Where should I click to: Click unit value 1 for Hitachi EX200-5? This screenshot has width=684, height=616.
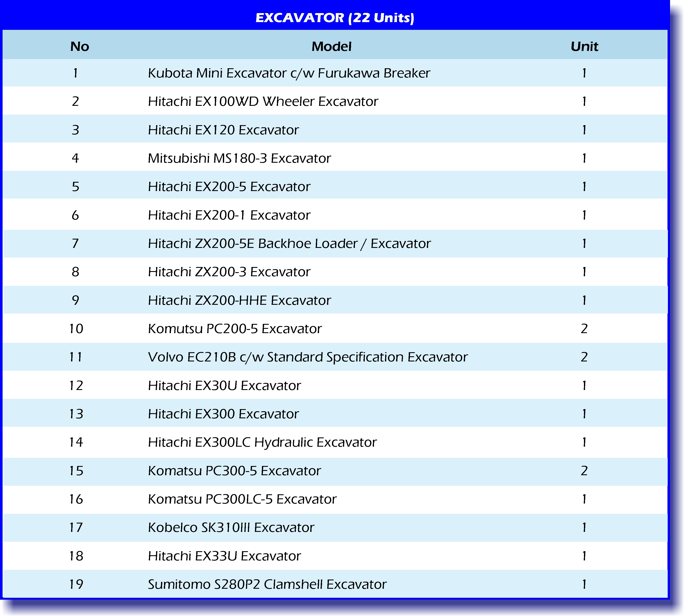pos(584,187)
